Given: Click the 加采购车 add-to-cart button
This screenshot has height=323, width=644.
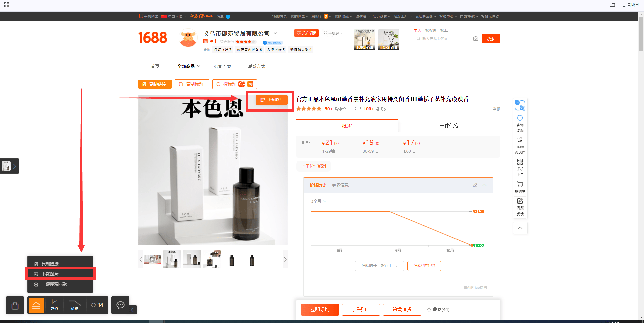Looking at the screenshot, I should 361,309.
